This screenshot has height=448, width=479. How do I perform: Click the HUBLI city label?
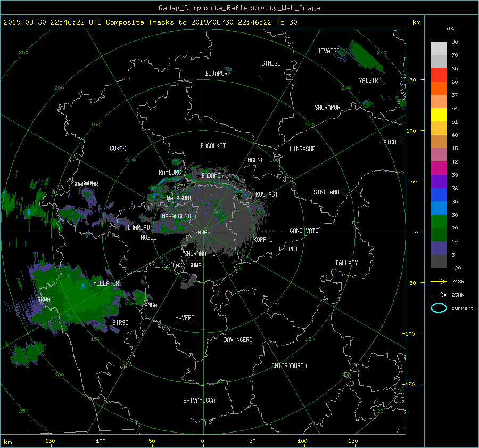pyautogui.click(x=148, y=237)
